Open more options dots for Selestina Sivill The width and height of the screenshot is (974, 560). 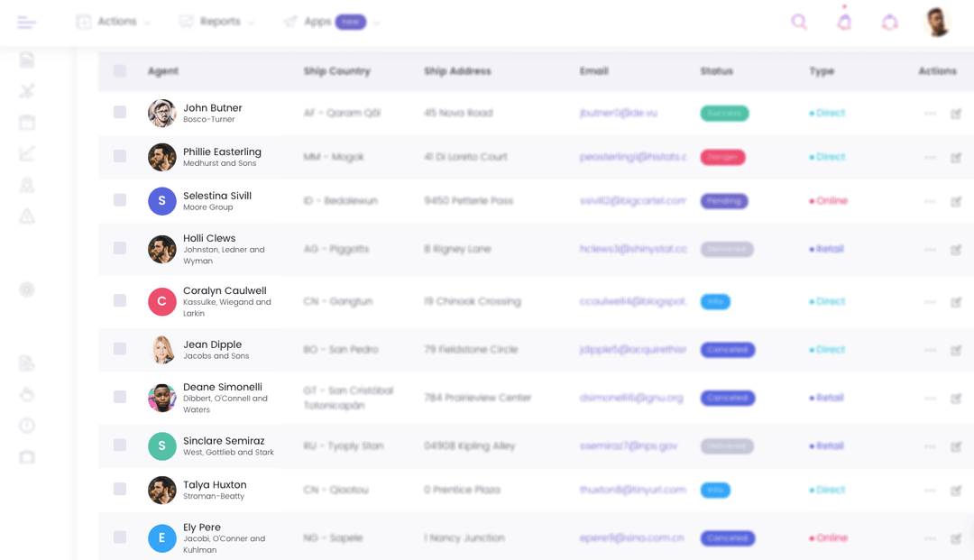(930, 201)
